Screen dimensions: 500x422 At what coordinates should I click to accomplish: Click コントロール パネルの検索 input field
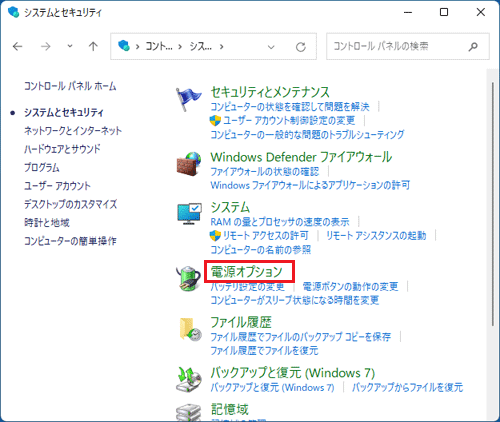pos(408,46)
